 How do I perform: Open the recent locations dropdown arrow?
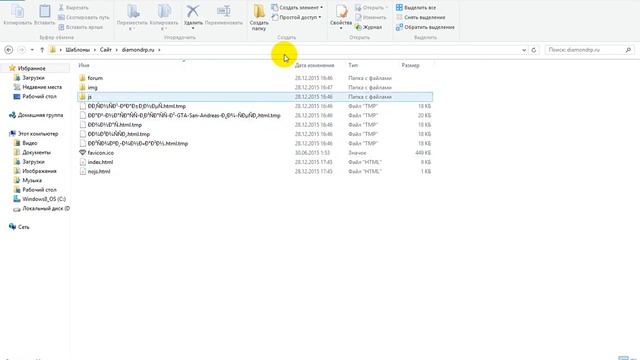pyautogui.click(x=32, y=50)
